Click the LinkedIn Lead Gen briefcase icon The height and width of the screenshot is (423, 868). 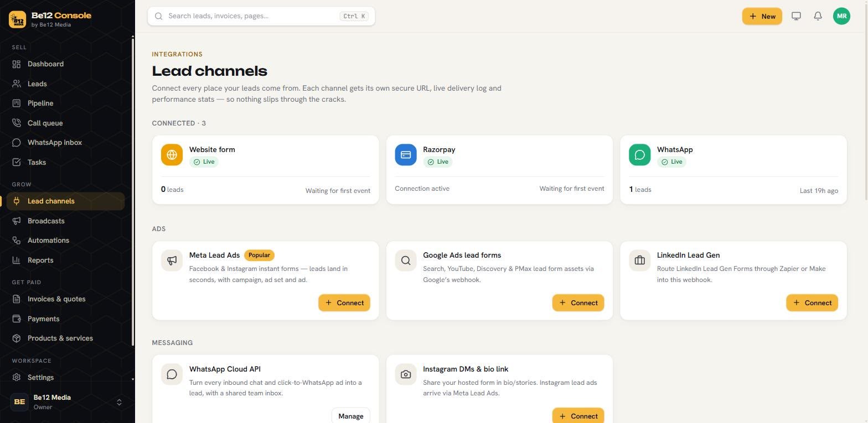[639, 260]
